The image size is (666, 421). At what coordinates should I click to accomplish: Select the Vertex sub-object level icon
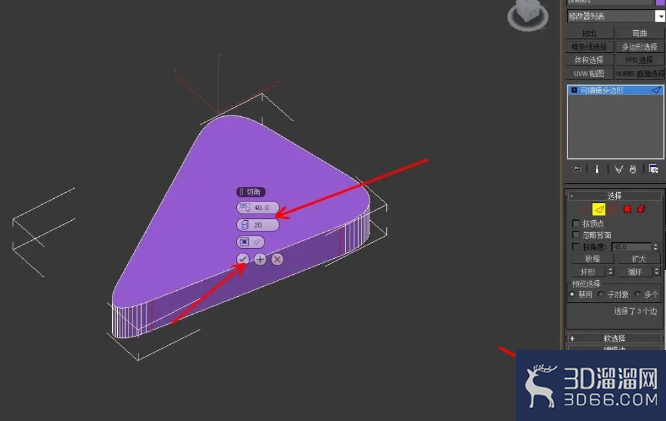584,209
